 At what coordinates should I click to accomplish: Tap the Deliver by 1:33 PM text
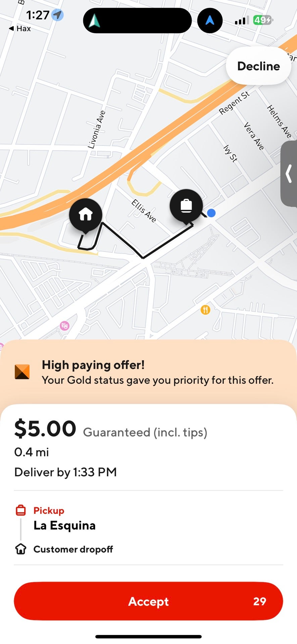click(x=65, y=472)
